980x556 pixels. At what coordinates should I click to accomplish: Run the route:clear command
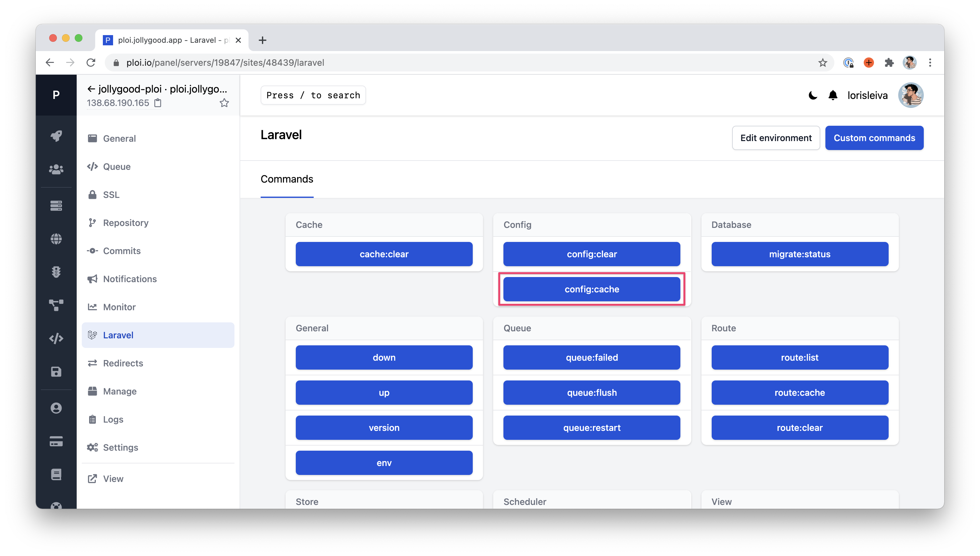(x=800, y=428)
